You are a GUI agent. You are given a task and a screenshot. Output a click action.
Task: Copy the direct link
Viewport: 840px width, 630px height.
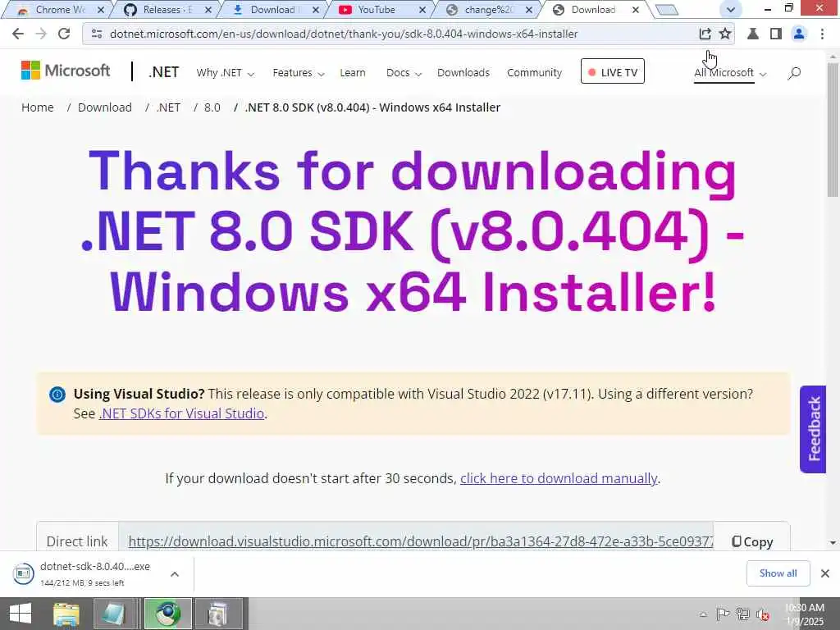752,541
